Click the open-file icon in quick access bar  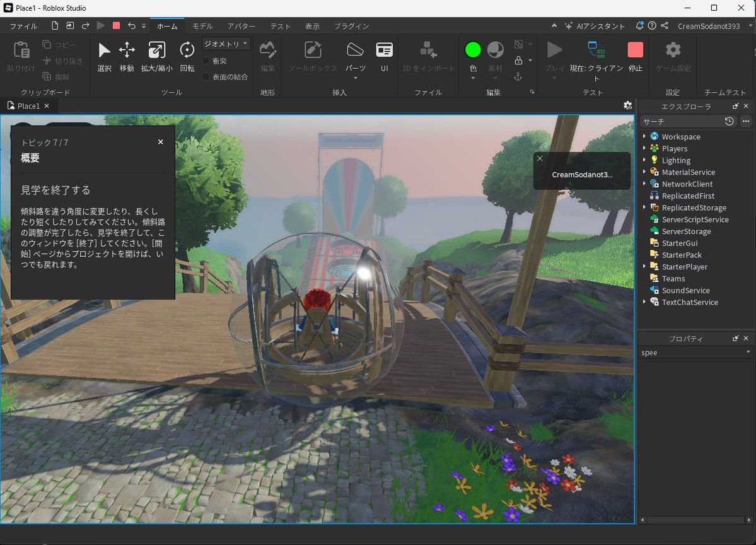tap(70, 26)
